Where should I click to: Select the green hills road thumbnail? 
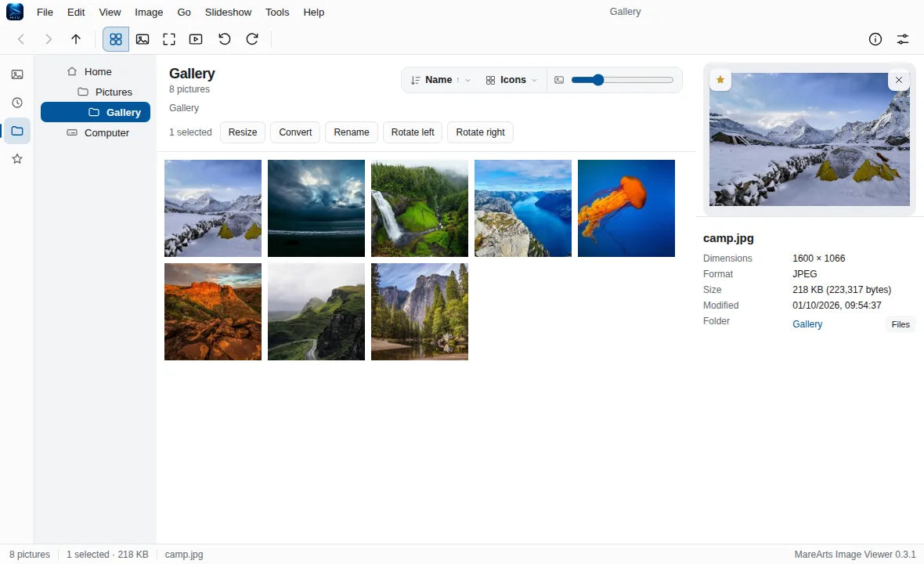point(316,312)
